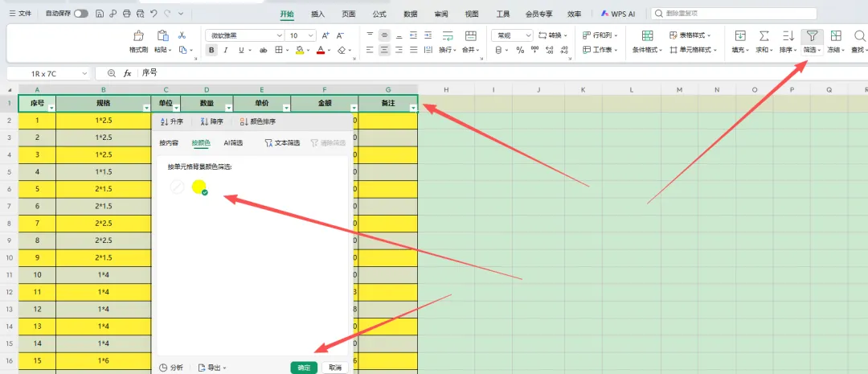868x374 pixels.
Task: Click the Cut scissors icon
Action: [x=182, y=35]
